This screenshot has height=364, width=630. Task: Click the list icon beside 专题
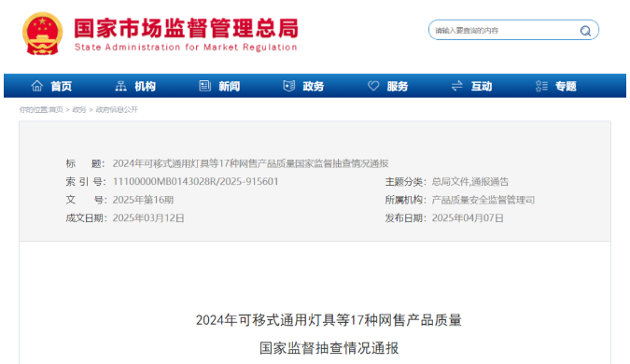(541, 86)
